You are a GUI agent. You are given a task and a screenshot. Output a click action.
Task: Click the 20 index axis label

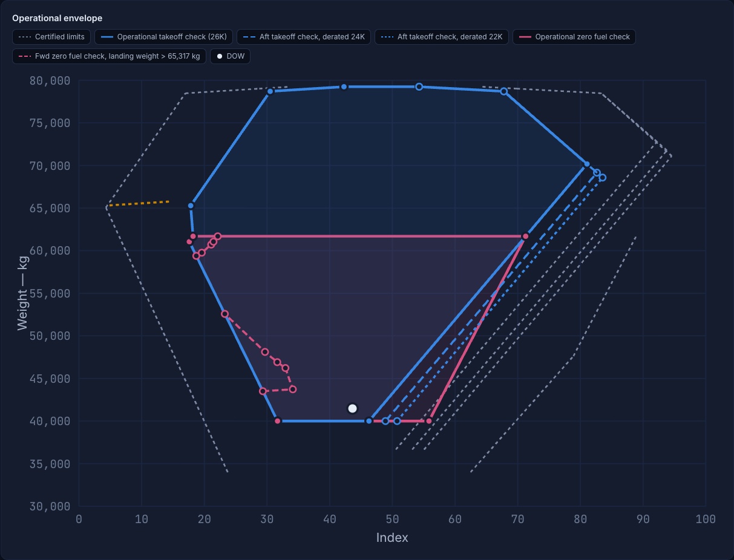click(205, 519)
